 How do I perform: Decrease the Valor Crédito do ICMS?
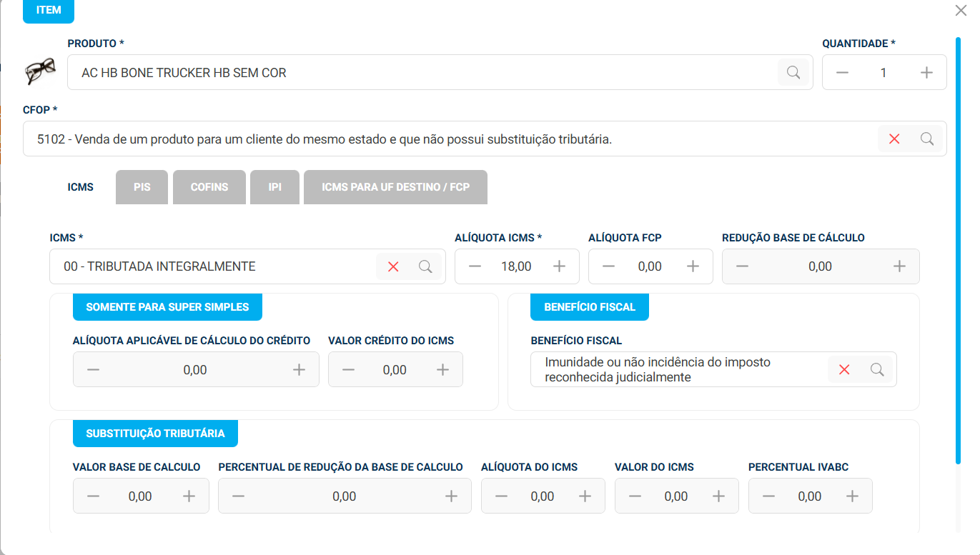[x=348, y=370]
